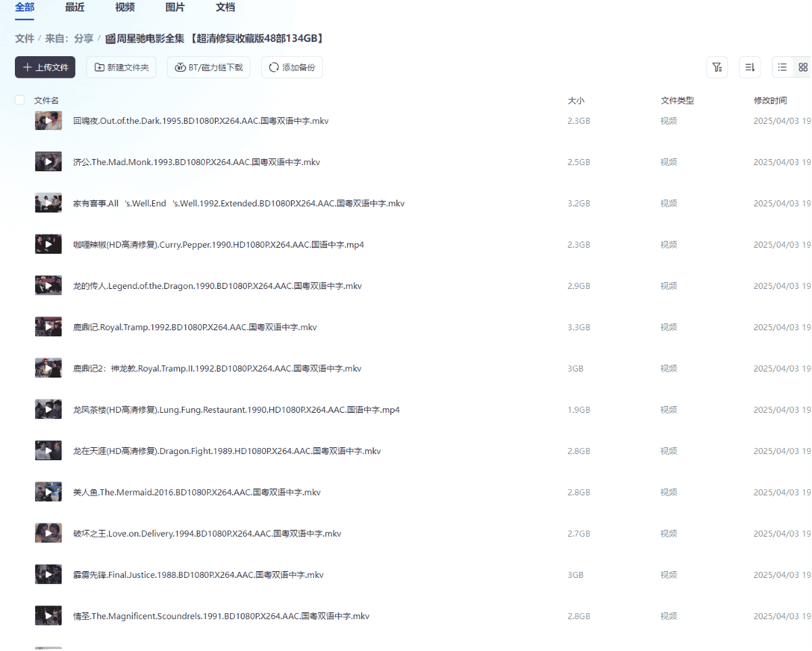Viewport: 812px width, 651px height.
Task: Open the 济公 Mad Monk video thumbnail
Action: (x=48, y=162)
